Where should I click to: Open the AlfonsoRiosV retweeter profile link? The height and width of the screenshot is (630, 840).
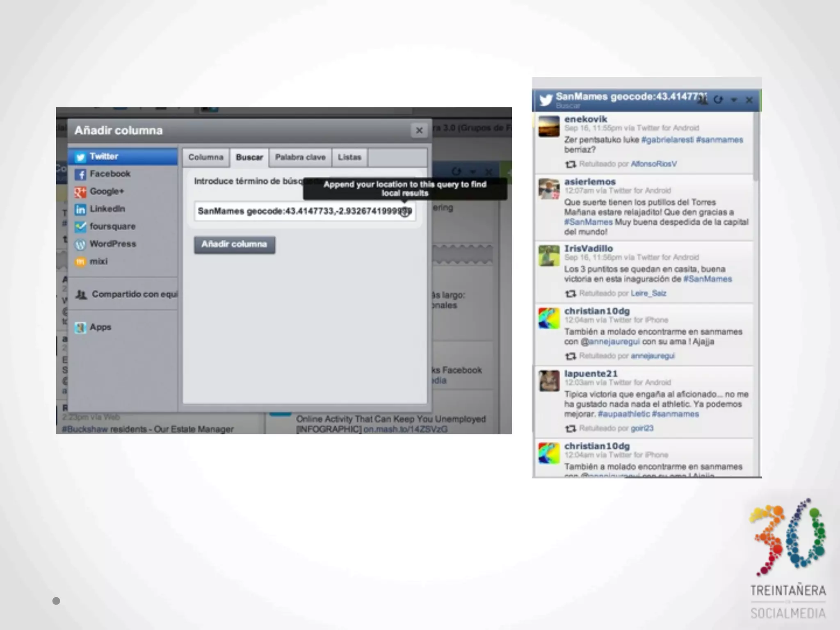click(653, 164)
